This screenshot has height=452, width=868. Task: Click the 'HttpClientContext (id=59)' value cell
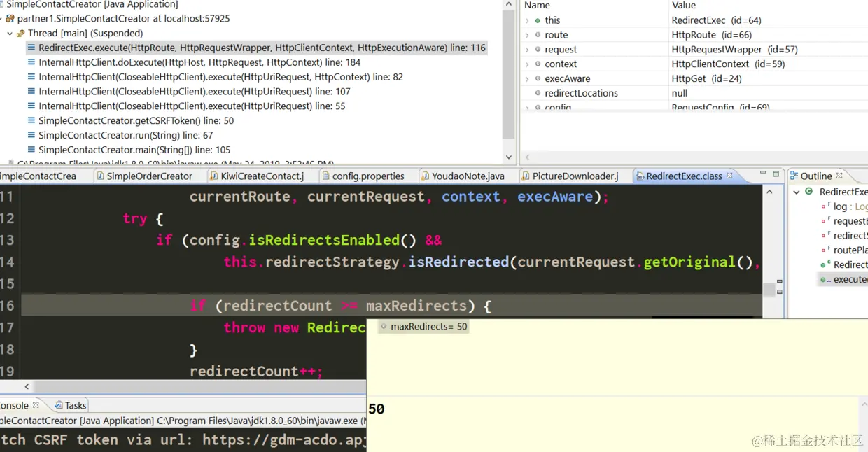[x=729, y=64]
